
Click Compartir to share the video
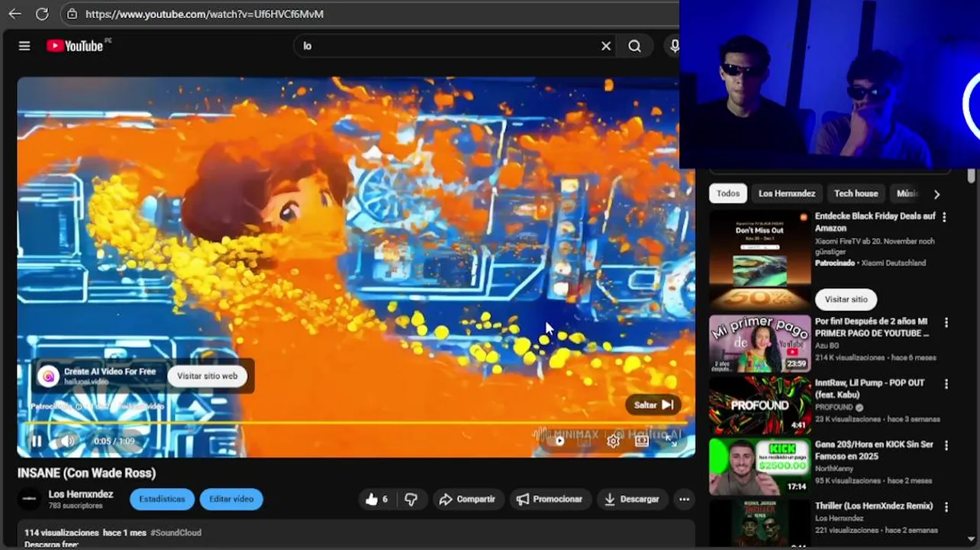(468, 499)
